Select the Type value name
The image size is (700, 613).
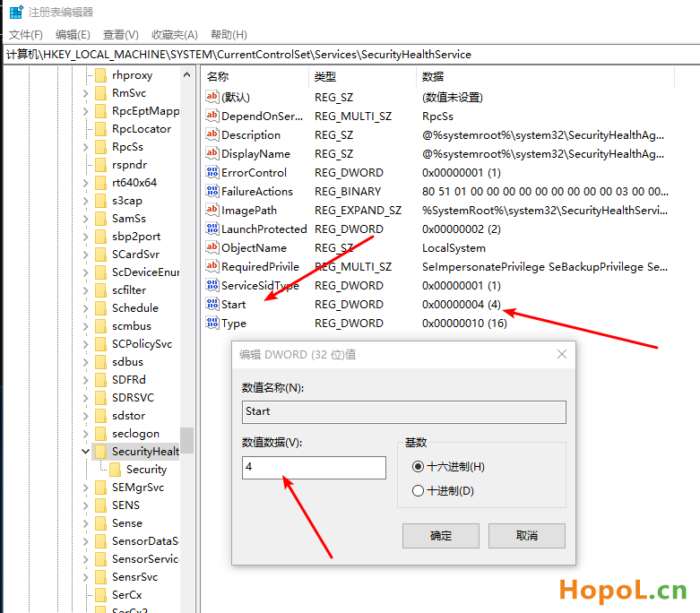click(x=233, y=324)
